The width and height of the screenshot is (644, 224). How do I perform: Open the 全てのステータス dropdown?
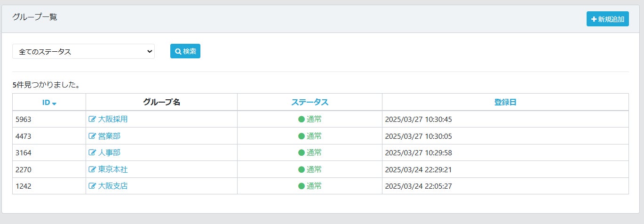tap(83, 51)
